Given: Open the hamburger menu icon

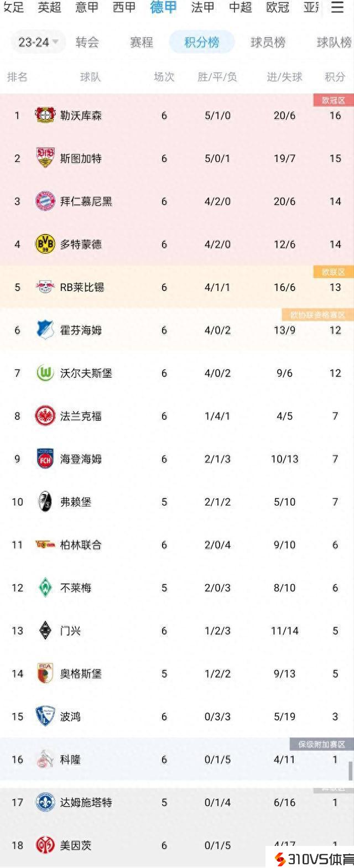Looking at the screenshot, I should pos(337,7).
